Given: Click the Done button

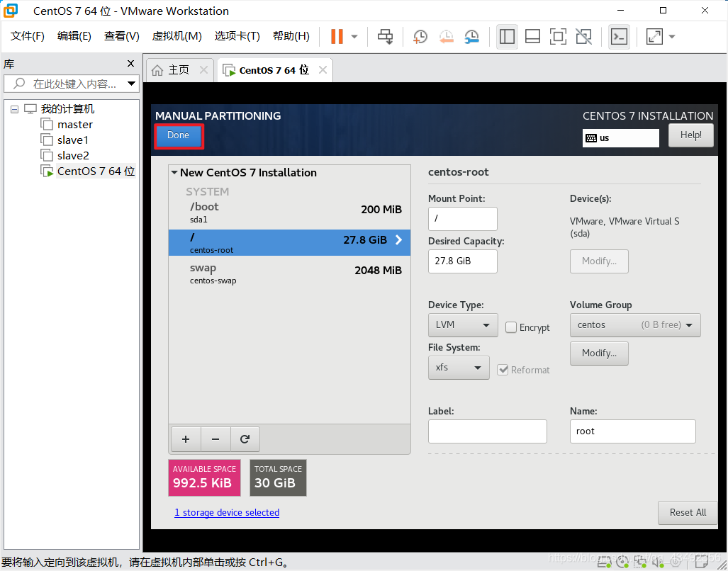Looking at the screenshot, I should (x=179, y=136).
